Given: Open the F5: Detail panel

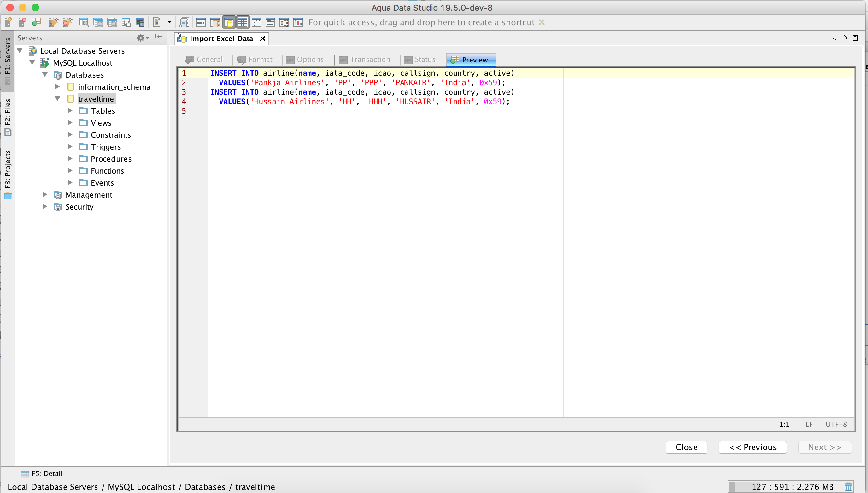Looking at the screenshot, I should click(42, 473).
